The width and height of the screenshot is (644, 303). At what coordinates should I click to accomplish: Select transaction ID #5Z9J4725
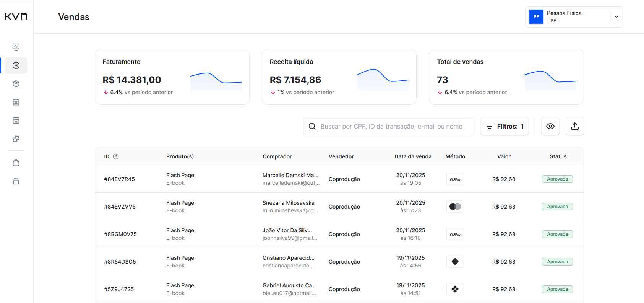coord(119,289)
